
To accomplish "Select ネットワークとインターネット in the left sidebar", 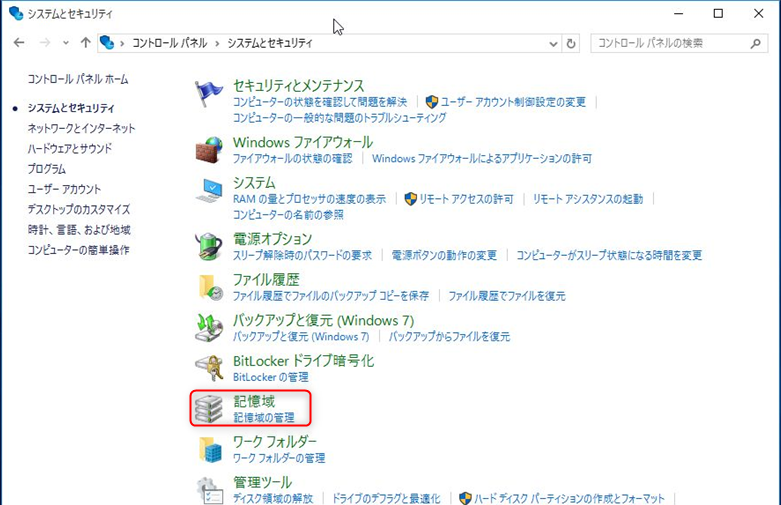I will click(x=81, y=128).
